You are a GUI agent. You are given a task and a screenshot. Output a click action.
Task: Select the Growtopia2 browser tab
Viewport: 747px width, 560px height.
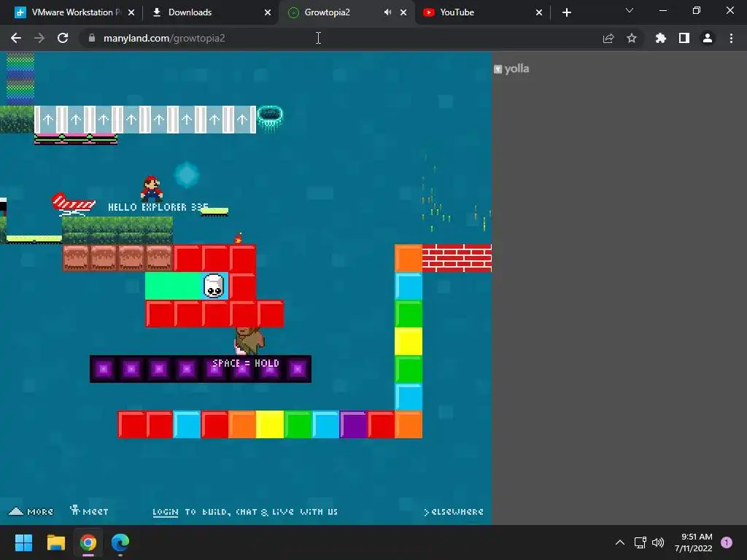[x=327, y=12]
